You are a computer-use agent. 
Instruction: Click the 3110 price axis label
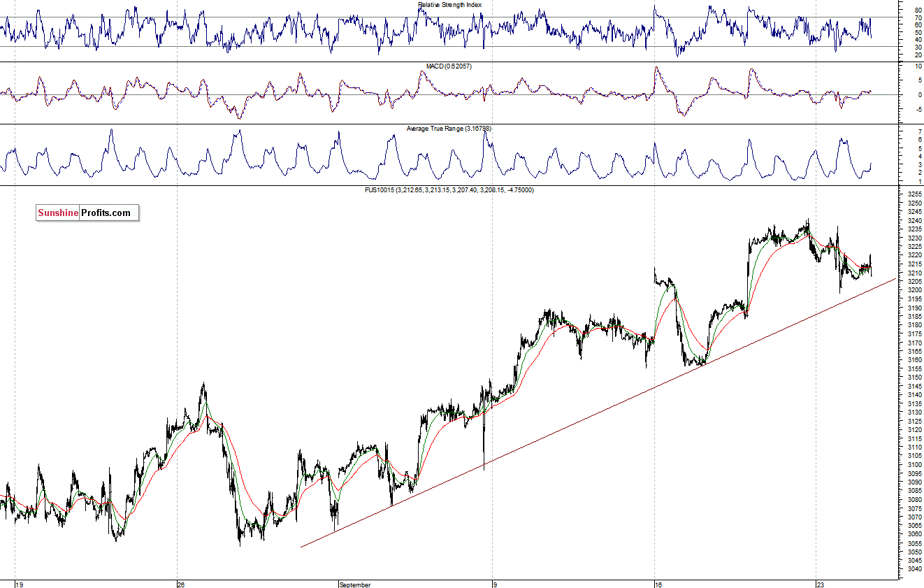click(x=914, y=447)
